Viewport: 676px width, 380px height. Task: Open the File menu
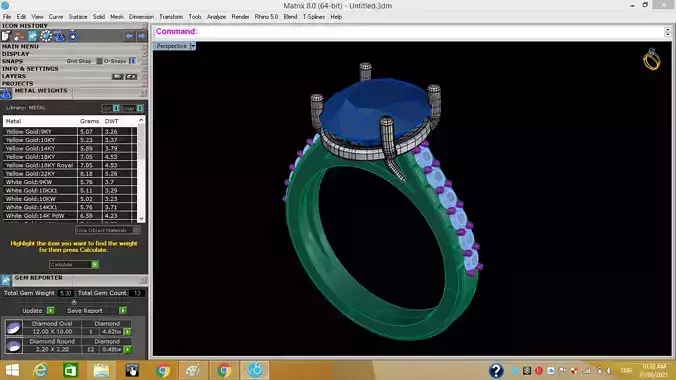click(x=7, y=17)
